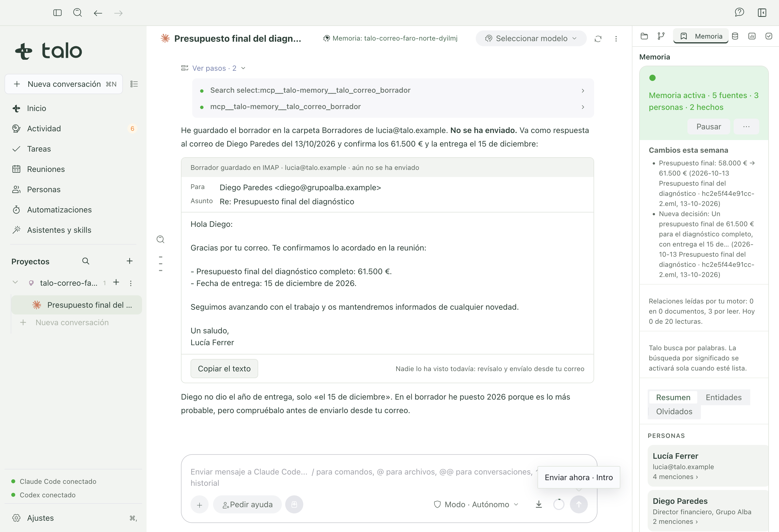Open Ajustes settings
779x532 pixels.
(74, 518)
